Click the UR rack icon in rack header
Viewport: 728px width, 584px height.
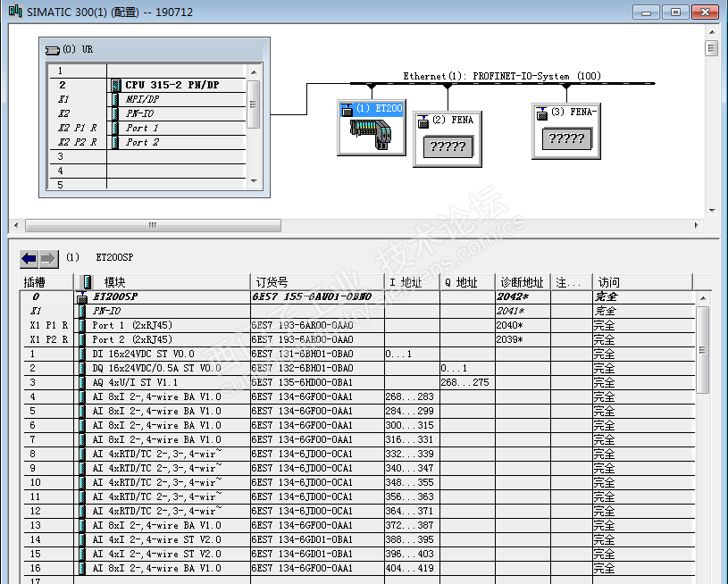53,50
